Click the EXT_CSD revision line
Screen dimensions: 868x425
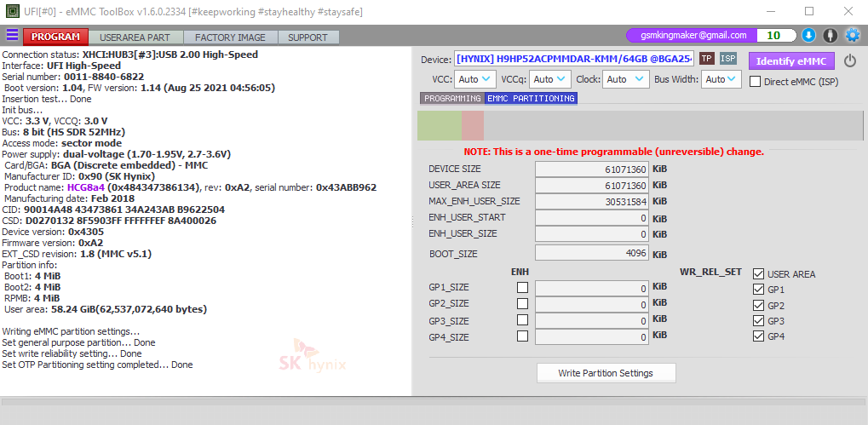pyautogui.click(x=77, y=254)
